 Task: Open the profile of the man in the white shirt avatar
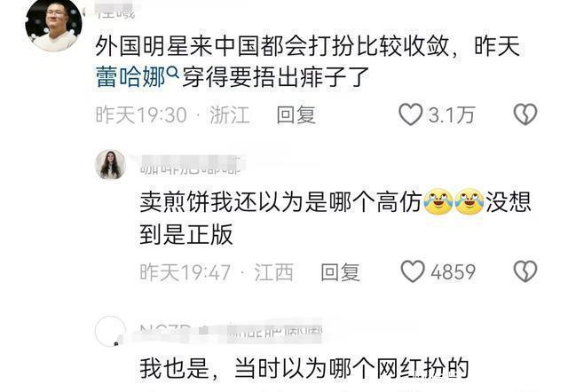53,24
